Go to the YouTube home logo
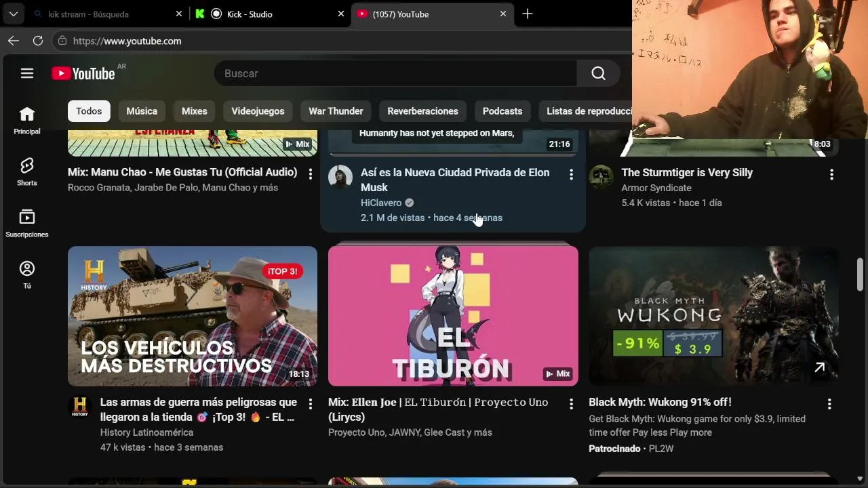 pos(83,73)
